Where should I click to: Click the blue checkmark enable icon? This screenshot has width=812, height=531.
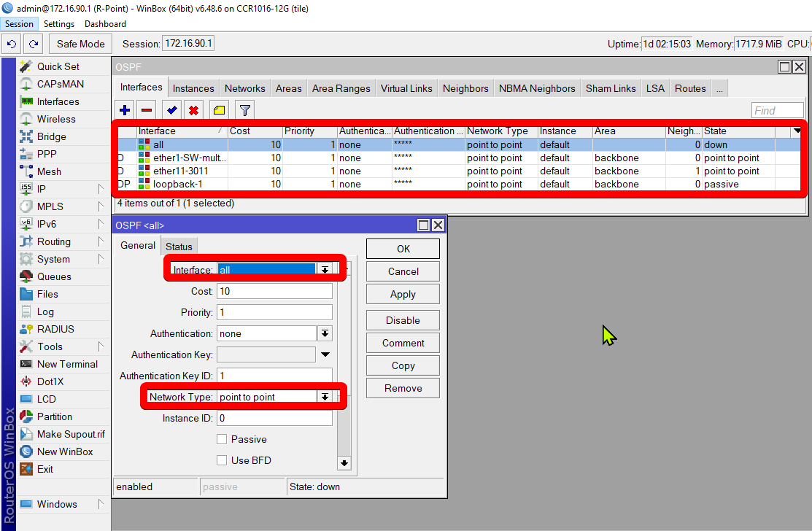point(172,110)
